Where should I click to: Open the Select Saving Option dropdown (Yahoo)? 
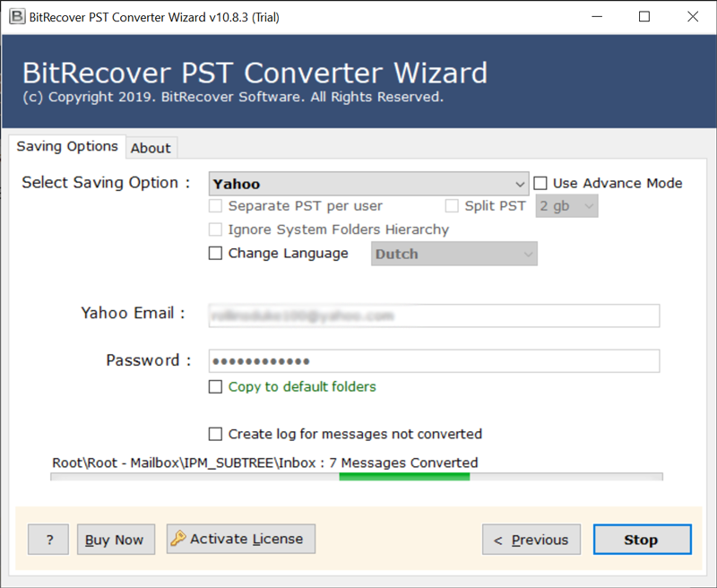click(x=368, y=184)
